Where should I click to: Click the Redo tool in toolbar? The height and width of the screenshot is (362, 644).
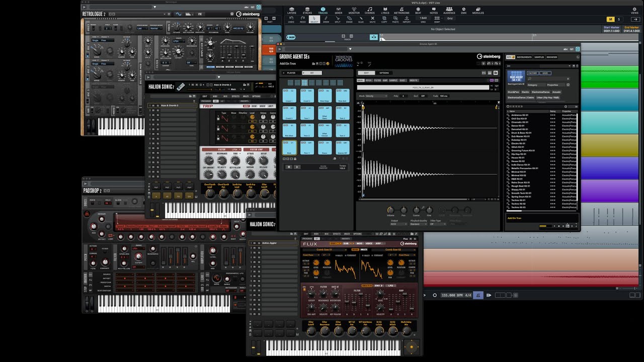[303, 20]
